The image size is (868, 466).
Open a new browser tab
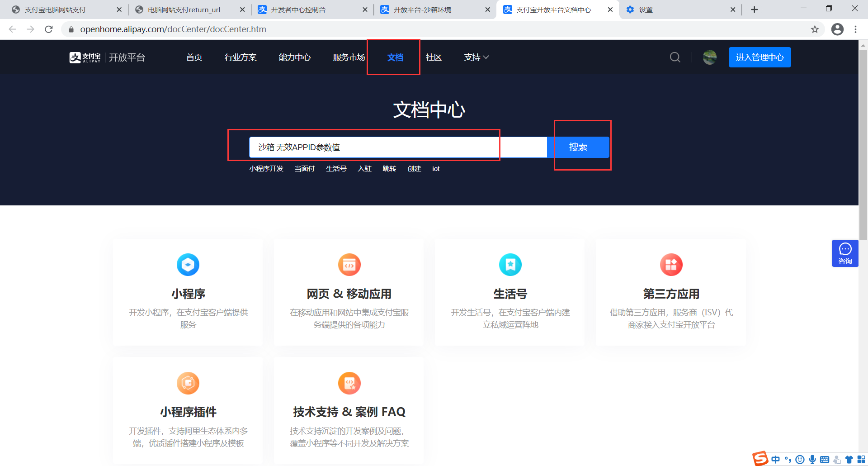click(754, 10)
